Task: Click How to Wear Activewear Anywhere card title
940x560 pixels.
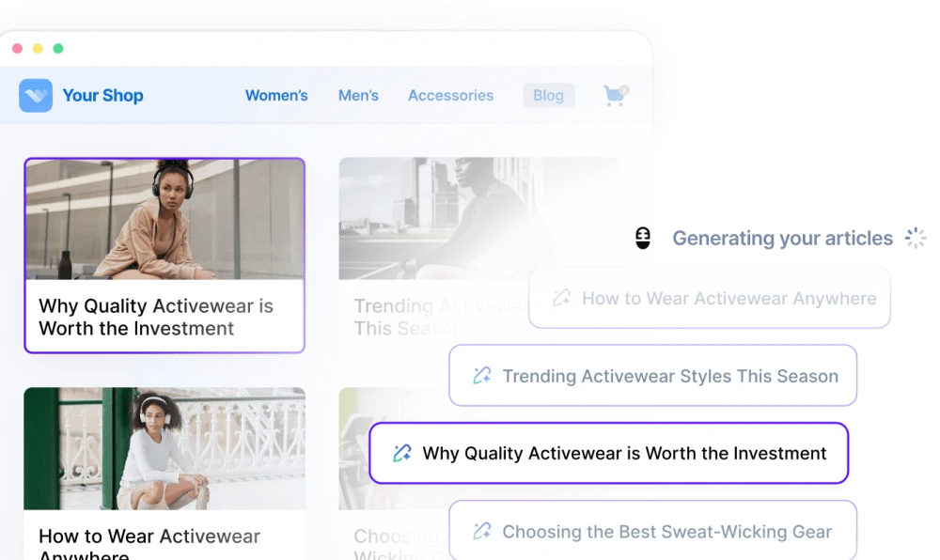Action: point(149,543)
